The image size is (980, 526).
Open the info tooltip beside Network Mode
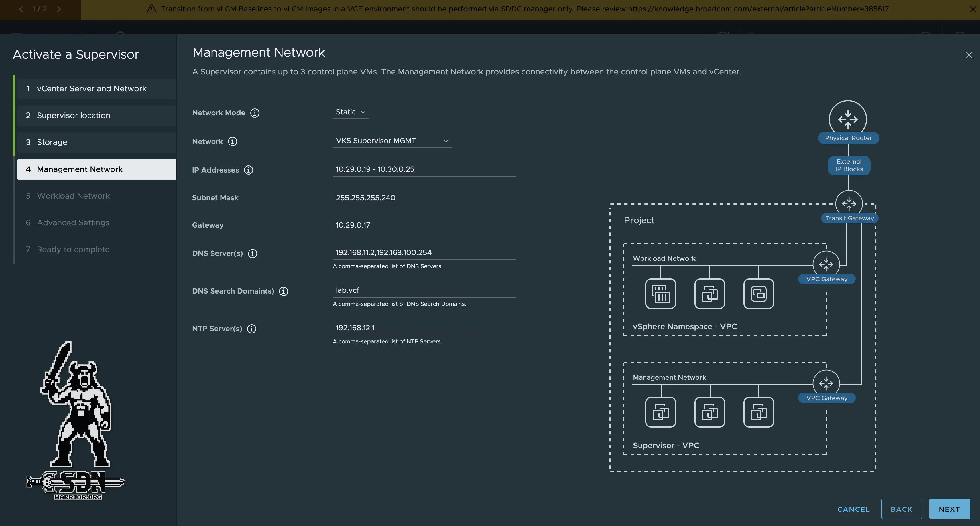(255, 113)
